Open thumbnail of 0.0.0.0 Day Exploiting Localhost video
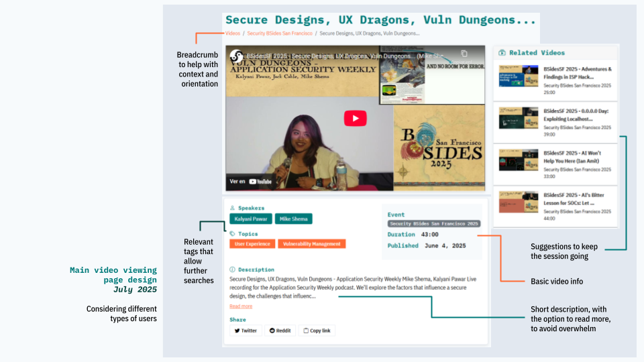This screenshot has width=644, height=362. point(519,118)
